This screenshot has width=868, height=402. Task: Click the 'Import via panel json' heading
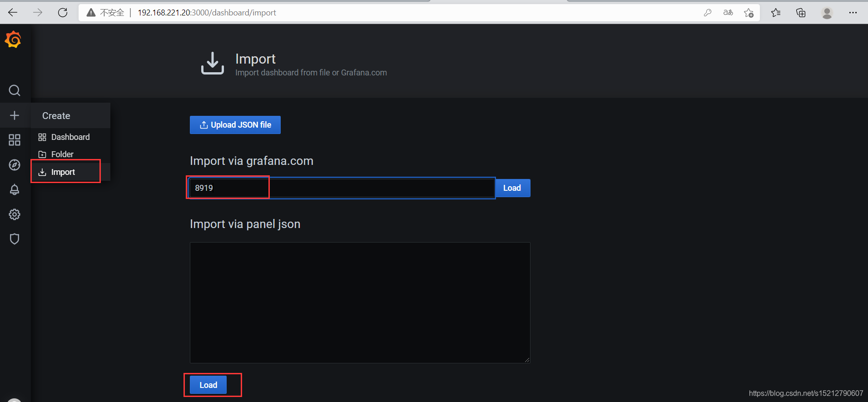245,224
